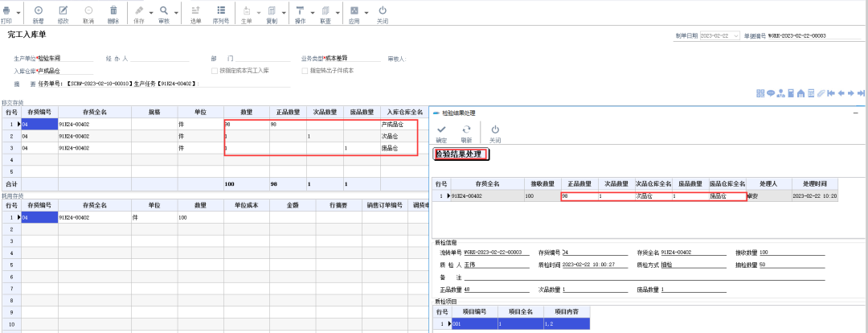The image size is (868, 333).
Task: Click the 经办人 input field
Action: [x=159, y=58]
